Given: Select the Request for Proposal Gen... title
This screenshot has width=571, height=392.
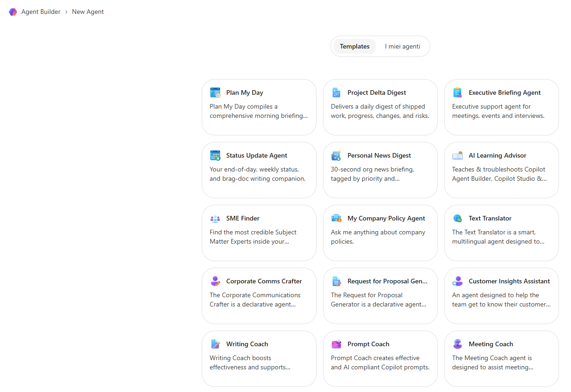Looking at the screenshot, I should 388,281.
